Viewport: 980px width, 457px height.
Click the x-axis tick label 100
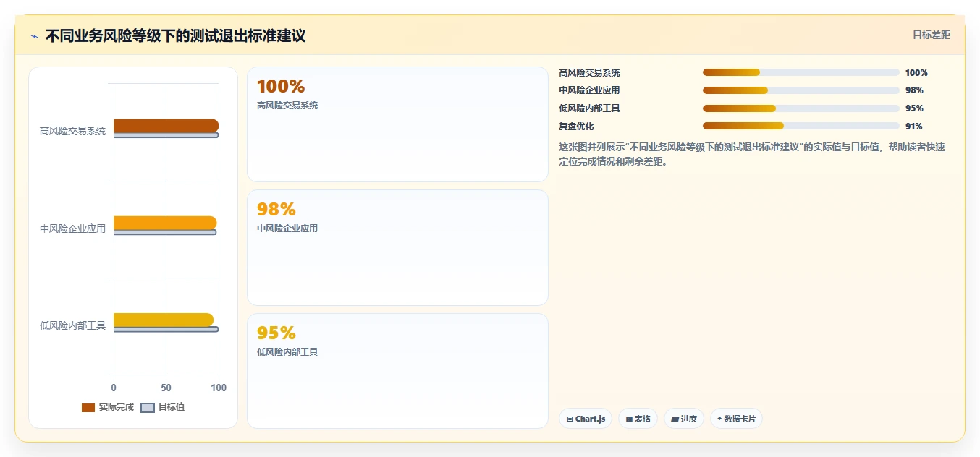point(219,388)
